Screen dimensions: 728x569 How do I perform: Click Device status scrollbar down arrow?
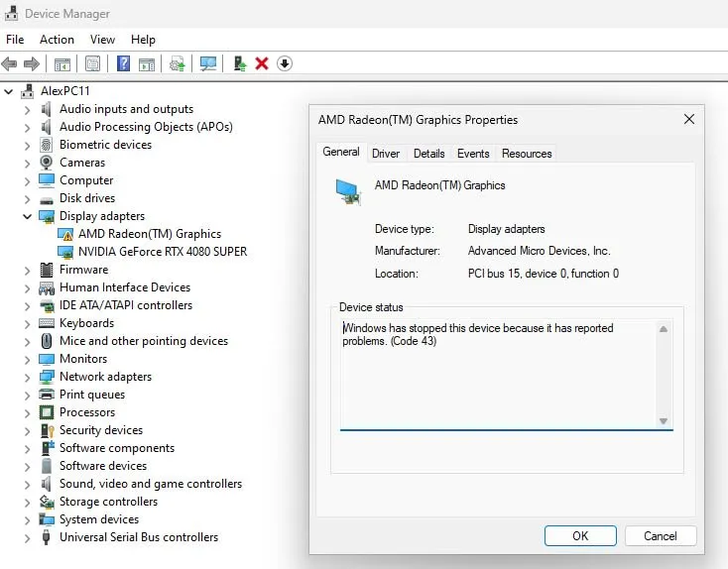pyautogui.click(x=664, y=421)
